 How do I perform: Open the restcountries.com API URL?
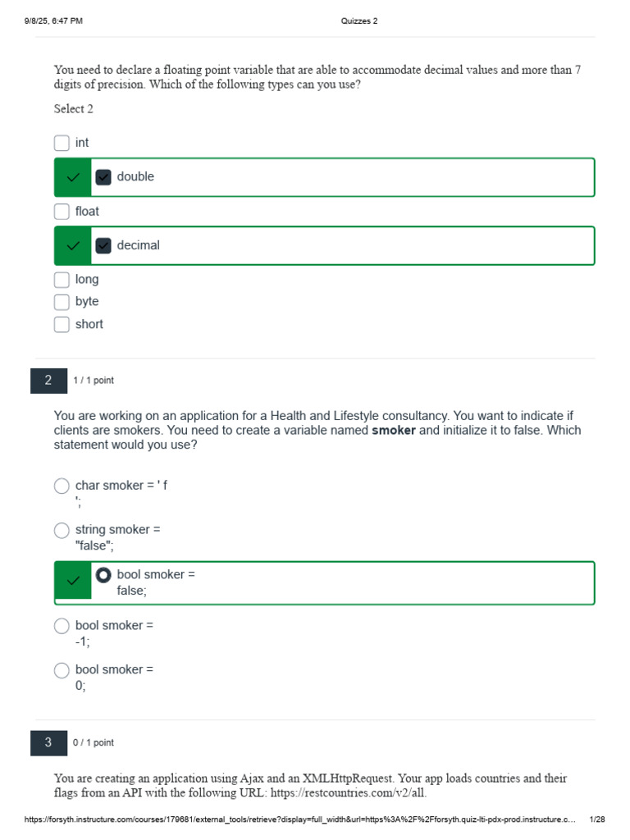[348, 793]
